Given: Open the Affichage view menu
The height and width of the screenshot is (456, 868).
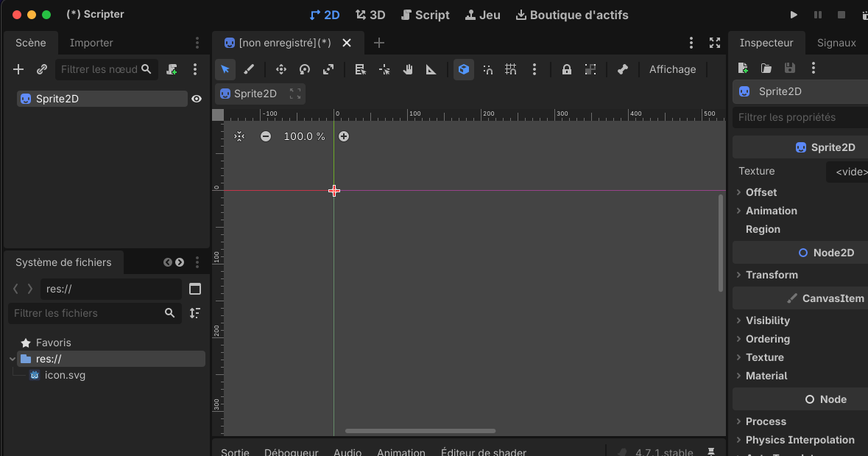Looking at the screenshot, I should coord(673,69).
